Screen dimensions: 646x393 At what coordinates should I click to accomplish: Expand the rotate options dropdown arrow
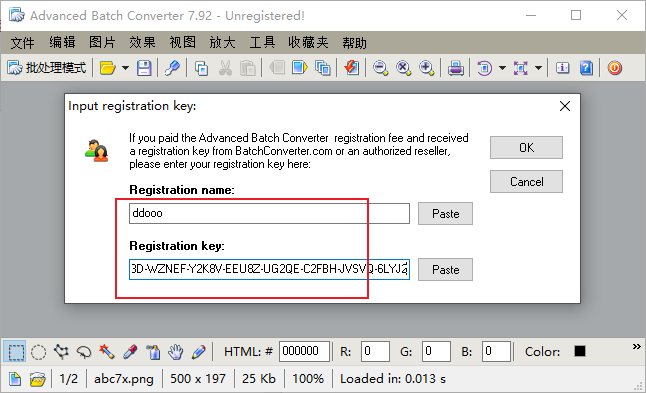[x=502, y=68]
